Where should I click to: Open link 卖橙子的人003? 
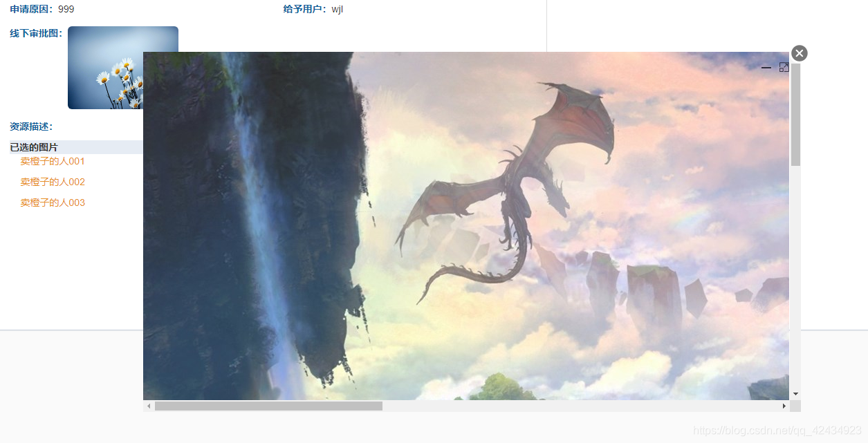pos(53,202)
